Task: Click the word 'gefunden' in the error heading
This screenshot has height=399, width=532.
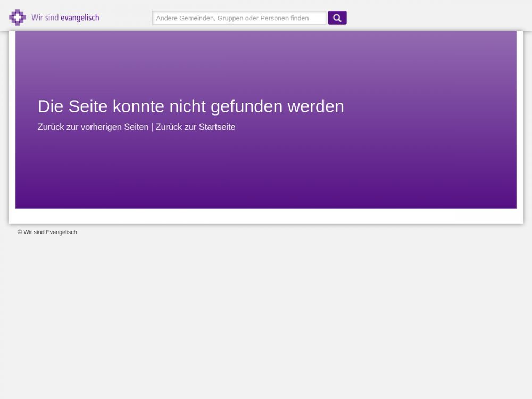Action: tap(246, 106)
